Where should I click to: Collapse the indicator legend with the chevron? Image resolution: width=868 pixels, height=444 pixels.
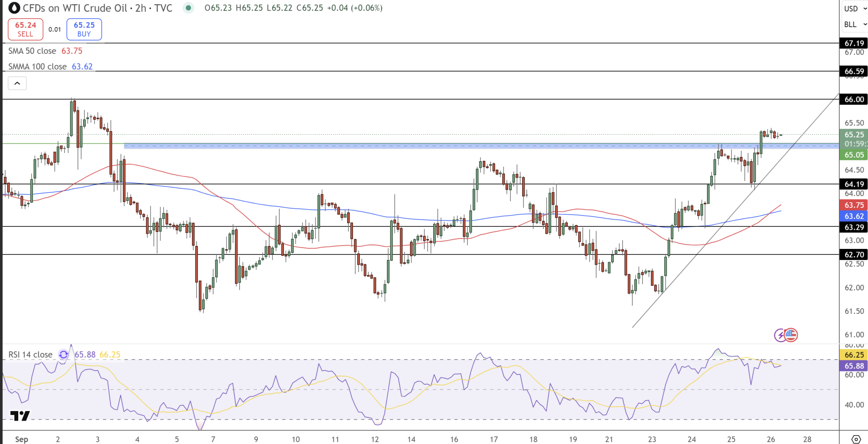pos(17,83)
